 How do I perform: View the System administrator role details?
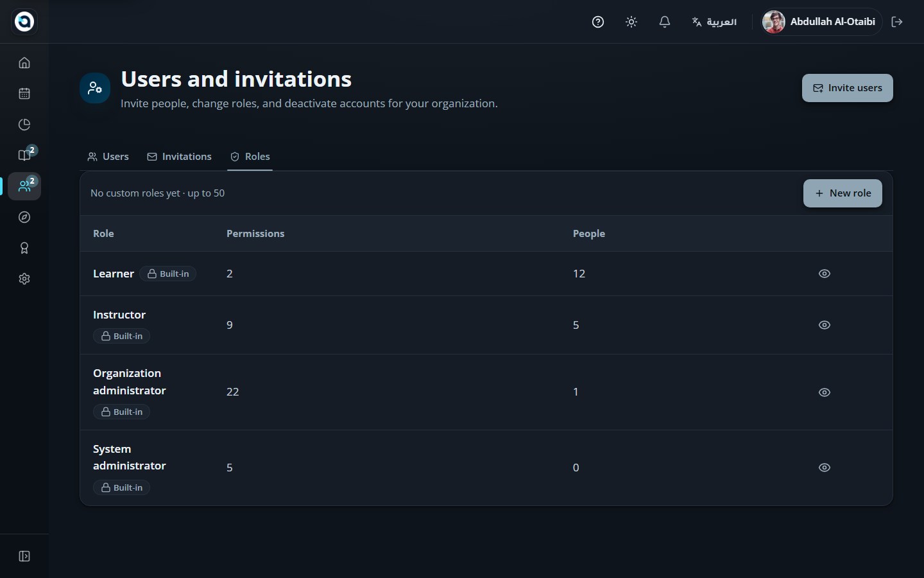[x=825, y=468]
